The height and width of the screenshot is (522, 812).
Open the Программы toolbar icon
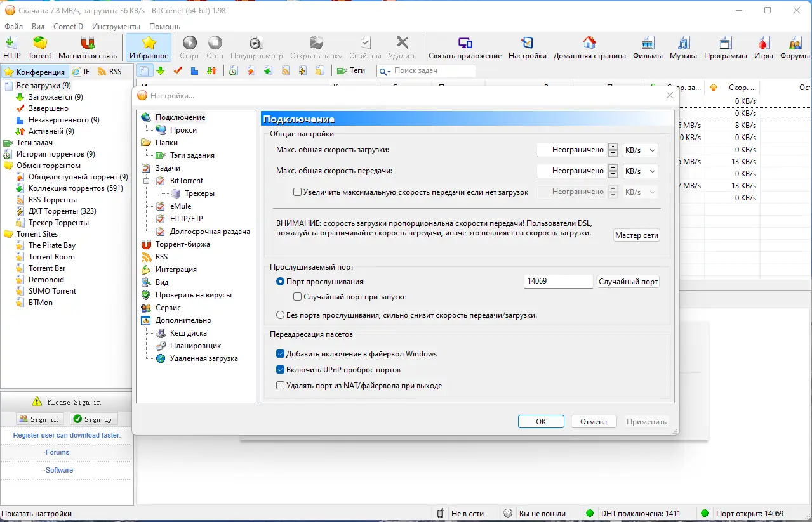tap(725, 48)
